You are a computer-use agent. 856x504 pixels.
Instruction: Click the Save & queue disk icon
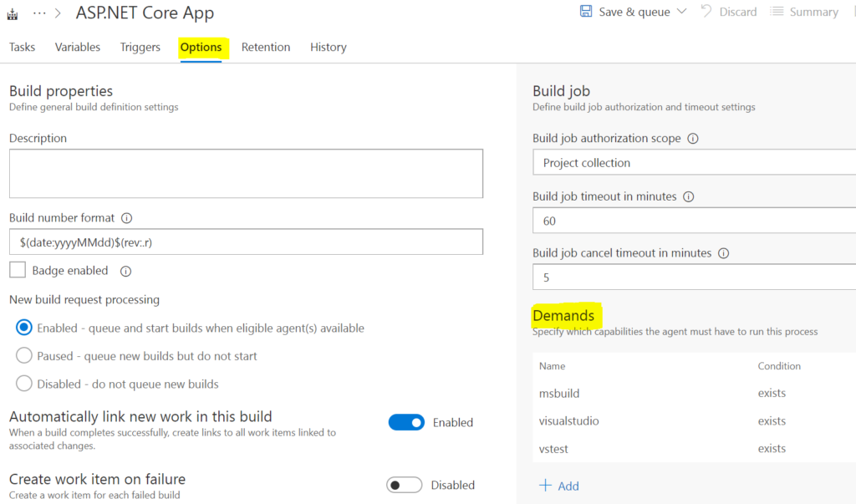pos(586,12)
